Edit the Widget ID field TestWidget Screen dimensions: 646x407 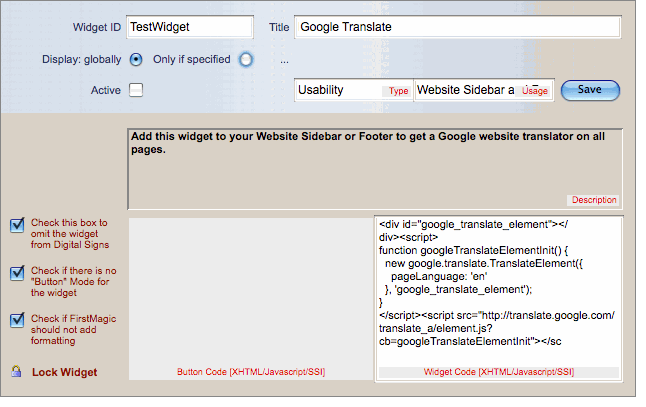click(x=190, y=27)
